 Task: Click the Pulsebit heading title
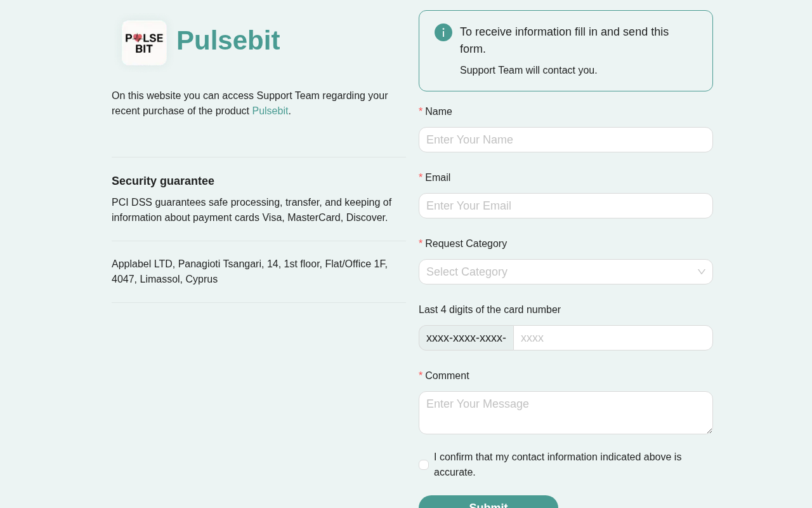click(x=228, y=41)
